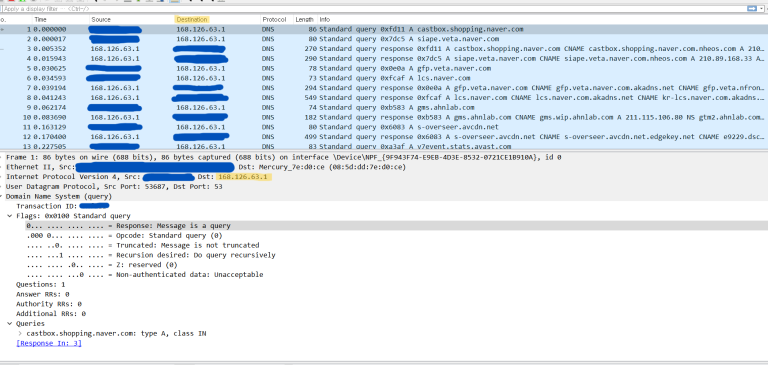Select packet 12 response 0x6083

[x=383, y=137]
